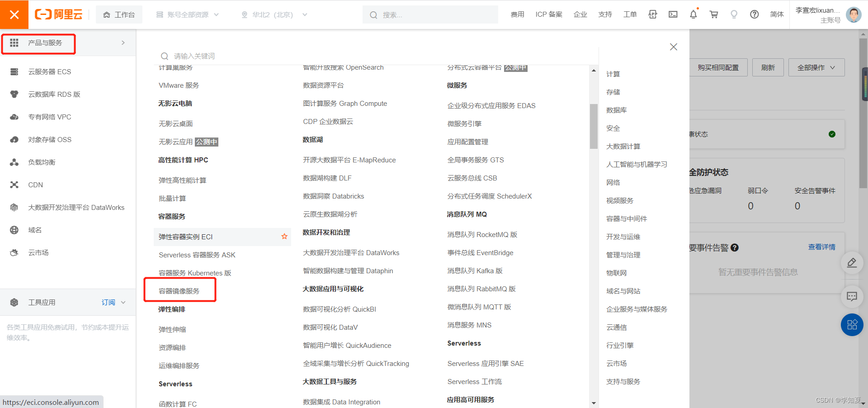Image resolution: width=868 pixels, height=408 pixels.
Task: Open the 费用 menu item
Action: pos(517,14)
